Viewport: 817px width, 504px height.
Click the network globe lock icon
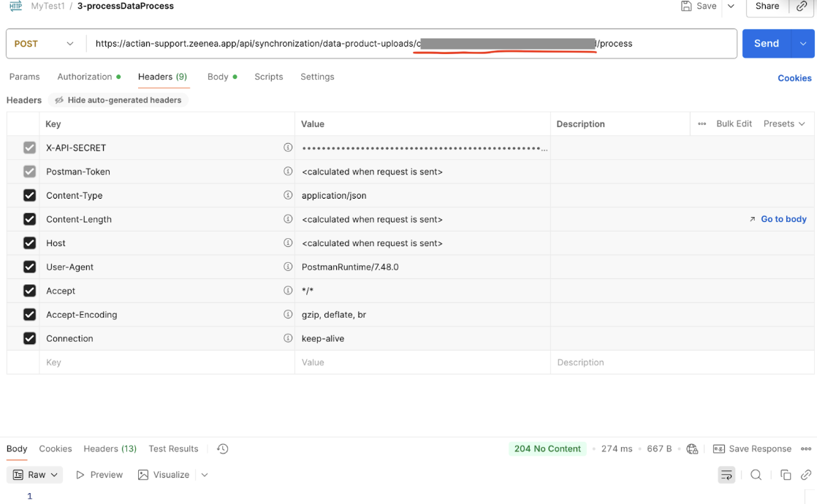click(x=692, y=448)
